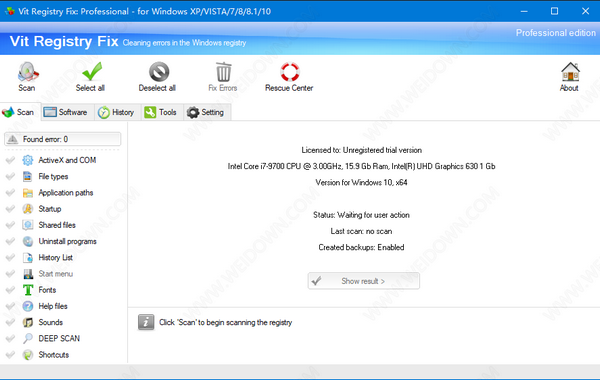Screen dimensions: 600x380
Task: Open the Tools tab
Action: point(162,112)
